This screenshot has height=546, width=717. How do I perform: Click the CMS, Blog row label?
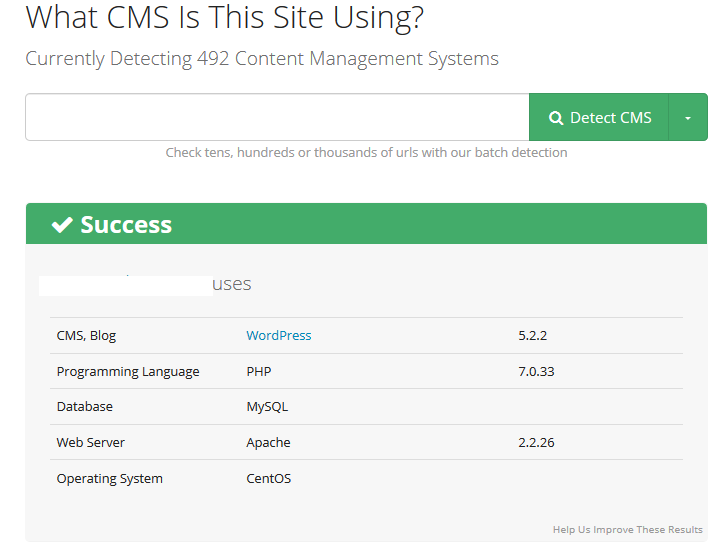(86, 336)
